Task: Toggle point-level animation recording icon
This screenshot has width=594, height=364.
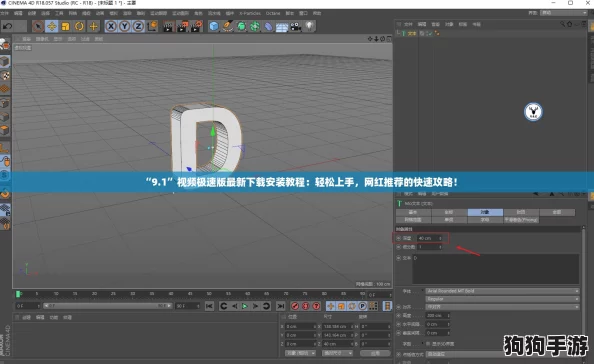Action: click(373, 306)
